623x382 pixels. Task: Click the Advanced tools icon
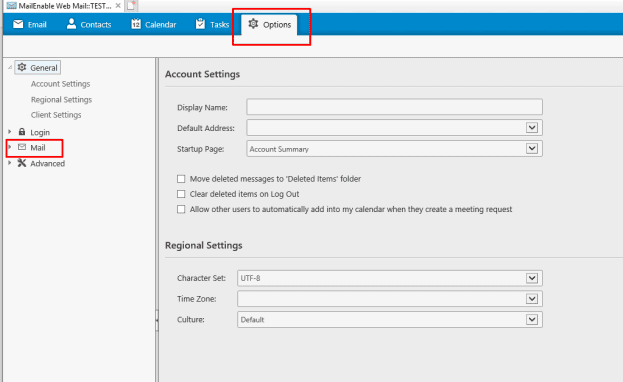(x=22, y=163)
